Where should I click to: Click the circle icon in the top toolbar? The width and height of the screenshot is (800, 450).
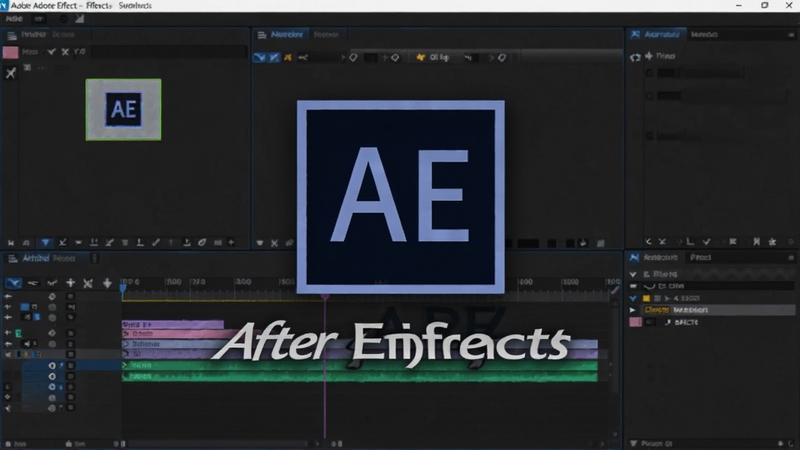click(x=63, y=19)
